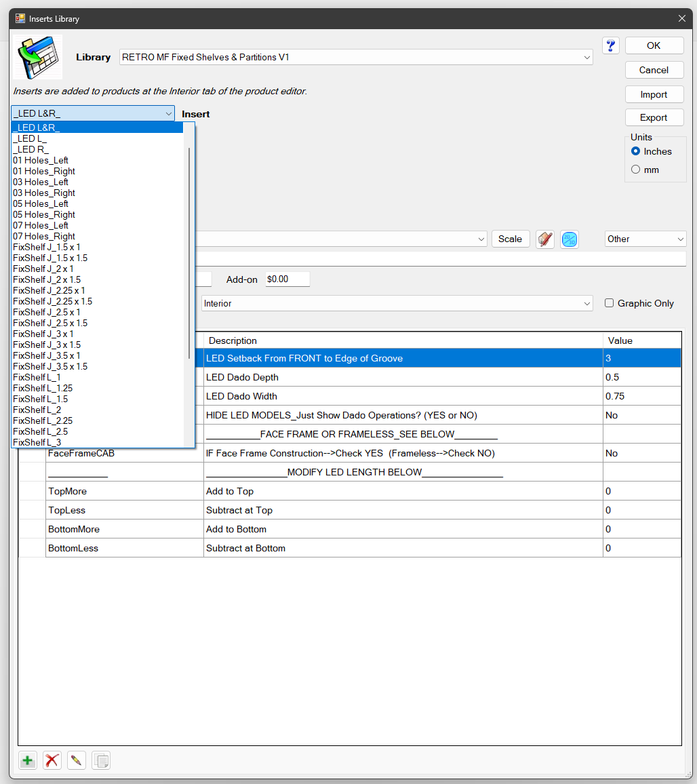Click the pencil edit parameter icon

point(77,760)
